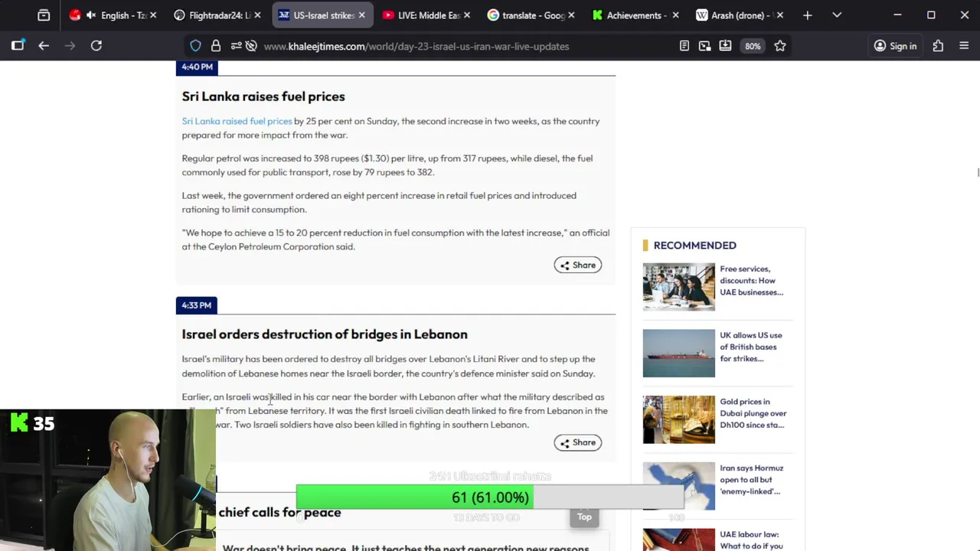Mute the English tab audio icon
This screenshot has width=980, height=551.
pos(91,15)
